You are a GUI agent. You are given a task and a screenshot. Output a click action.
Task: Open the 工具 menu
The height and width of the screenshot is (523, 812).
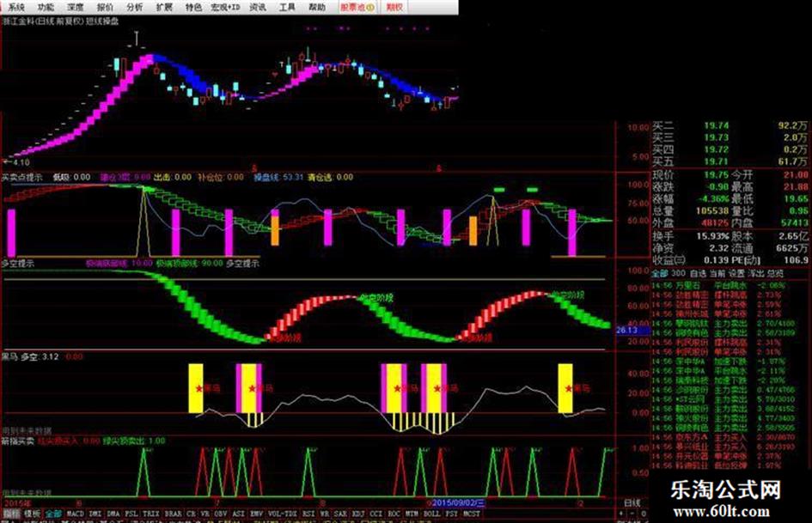point(287,7)
